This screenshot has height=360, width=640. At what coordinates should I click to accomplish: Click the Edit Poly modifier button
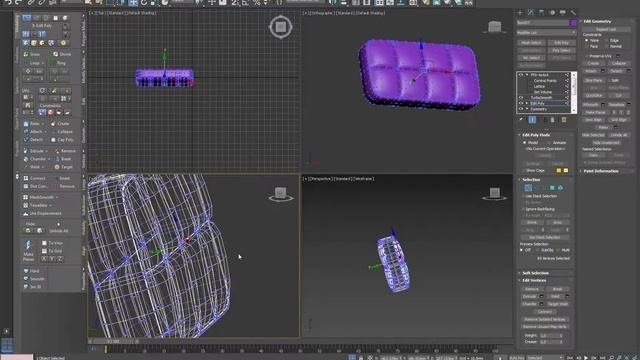point(562,43)
